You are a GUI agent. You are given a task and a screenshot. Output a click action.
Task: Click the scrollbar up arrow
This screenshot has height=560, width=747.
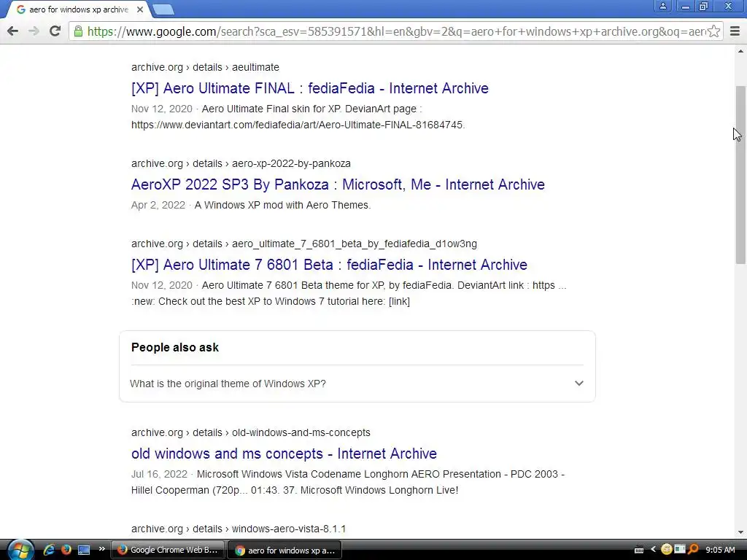point(740,50)
